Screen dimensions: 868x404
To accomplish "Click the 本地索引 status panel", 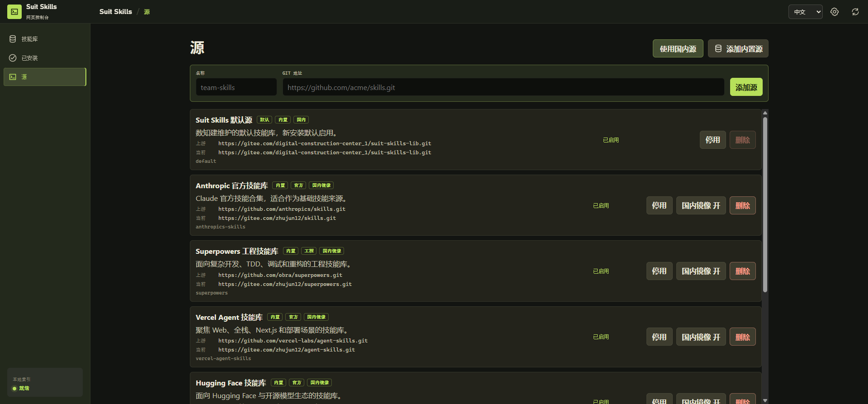I will pyautogui.click(x=45, y=382).
